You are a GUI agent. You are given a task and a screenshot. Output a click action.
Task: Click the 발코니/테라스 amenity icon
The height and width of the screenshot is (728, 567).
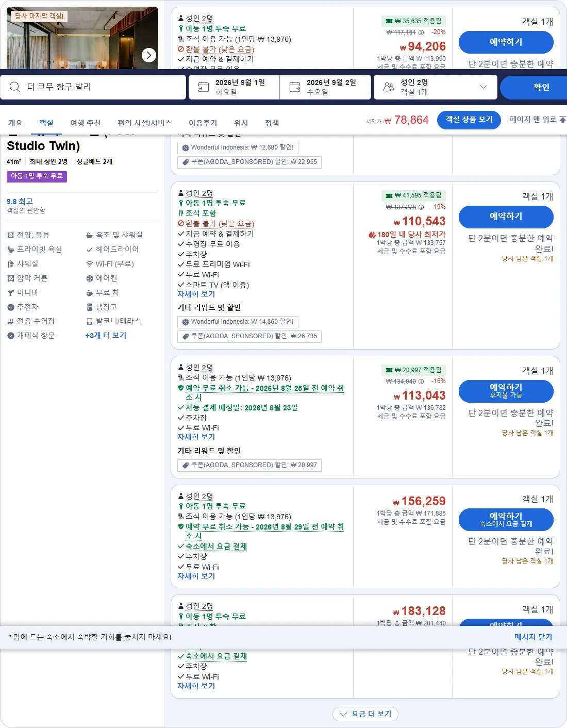[90, 321]
